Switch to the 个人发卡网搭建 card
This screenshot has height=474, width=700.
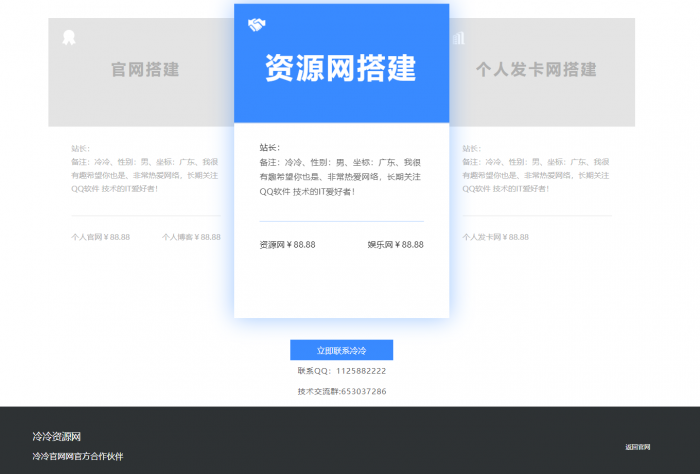536,70
